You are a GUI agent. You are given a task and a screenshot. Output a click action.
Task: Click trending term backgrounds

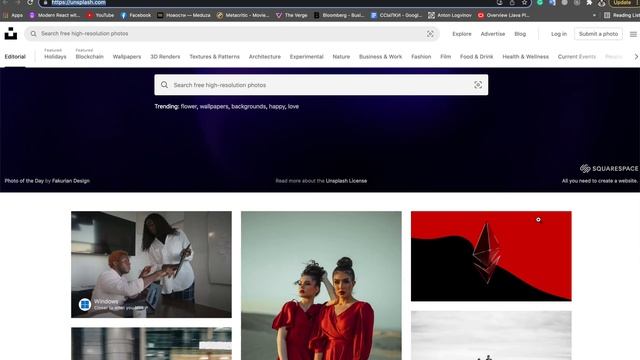249,107
